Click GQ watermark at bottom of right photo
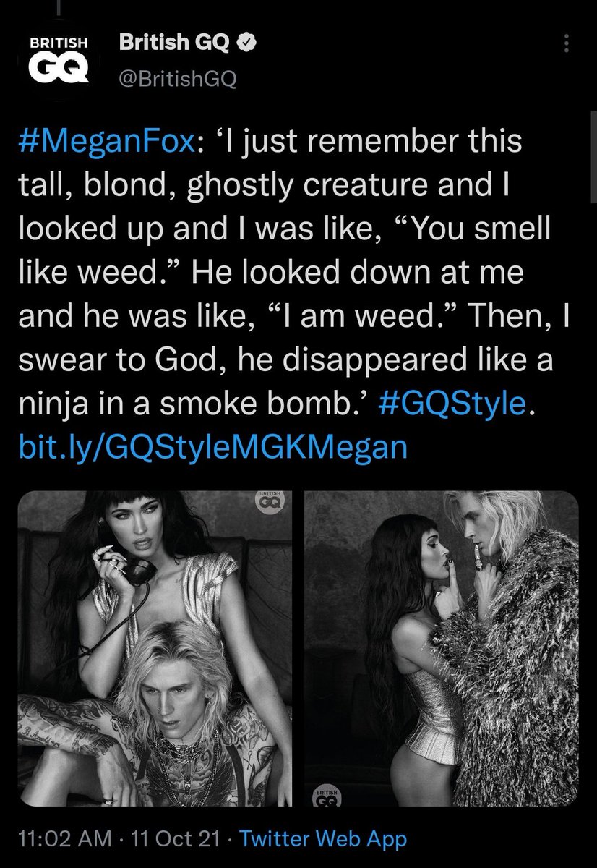 (x=329, y=794)
